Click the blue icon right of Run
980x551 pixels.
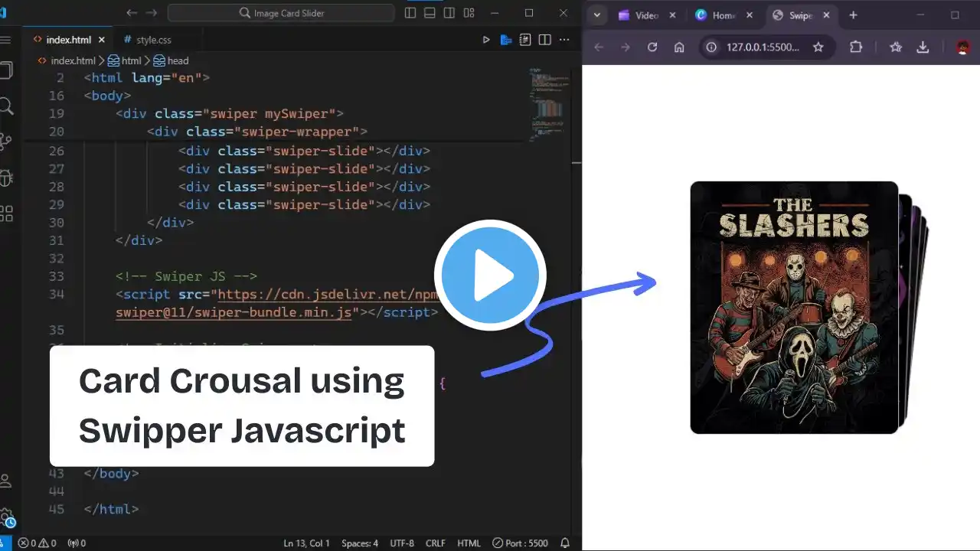505,40
